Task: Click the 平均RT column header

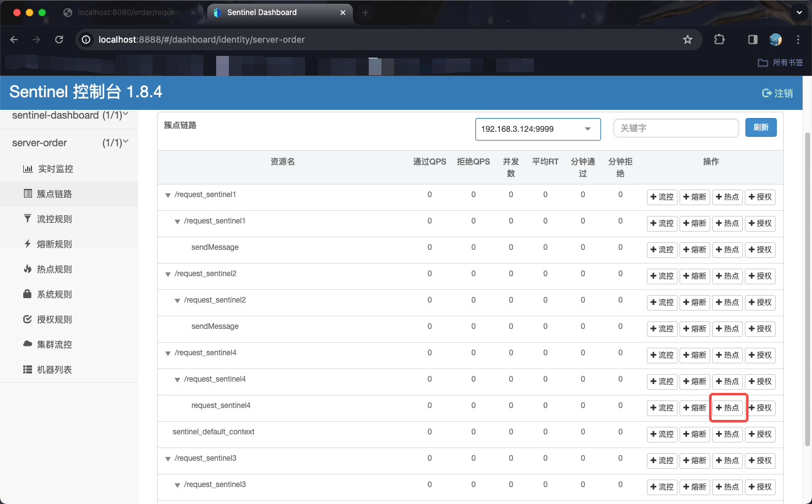Action: point(545,161)
